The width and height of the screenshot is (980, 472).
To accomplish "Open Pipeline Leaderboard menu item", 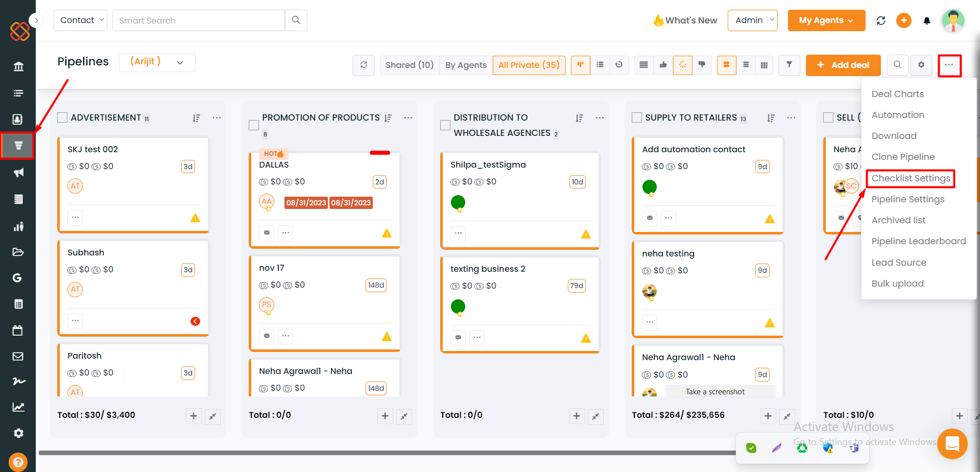I will (918, 241).
